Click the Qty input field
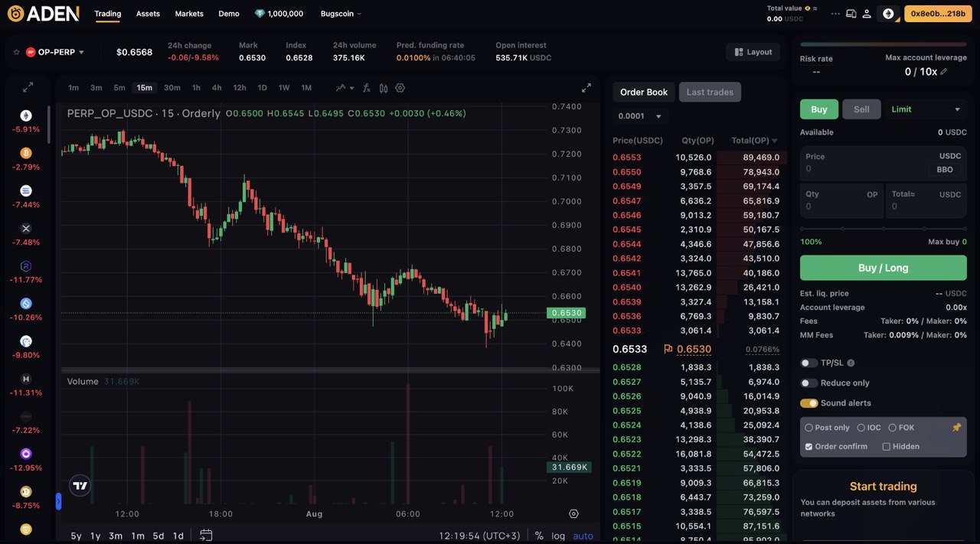This screenshot has height=544, width=980. pos(841,200)
